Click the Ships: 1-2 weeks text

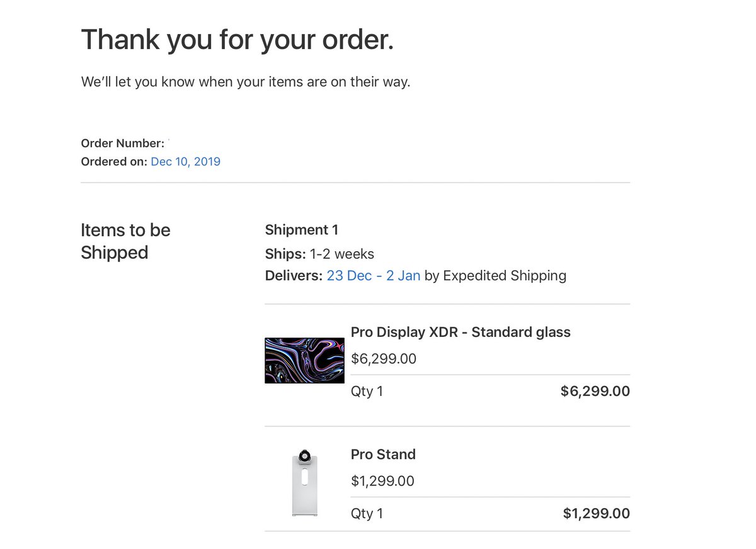pos(319,254)
